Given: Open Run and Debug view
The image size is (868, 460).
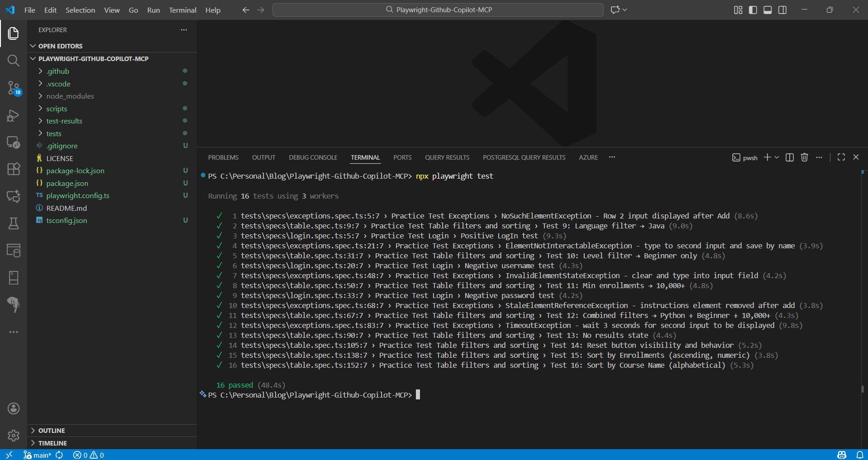Looking at the screenshot, I should pyautogui.click(x=14, y=116).
